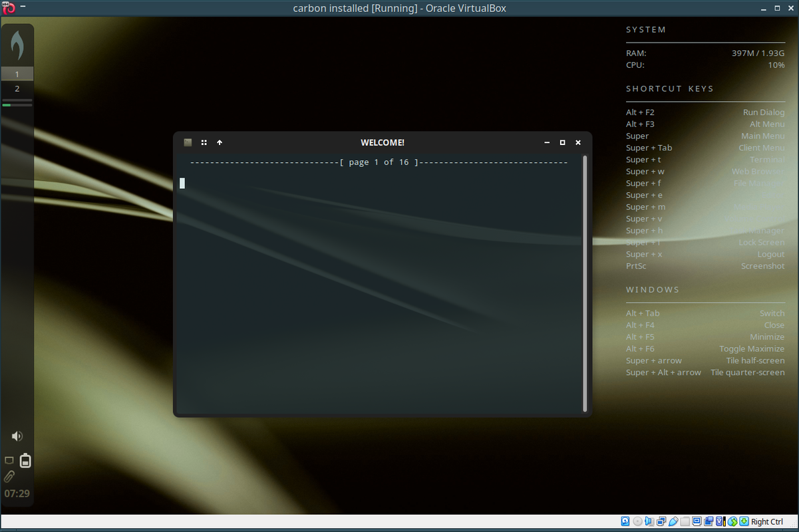Screen dimensions: 799x532
Task: Open the battery indicator in the tray
Action: coord(25,460)
